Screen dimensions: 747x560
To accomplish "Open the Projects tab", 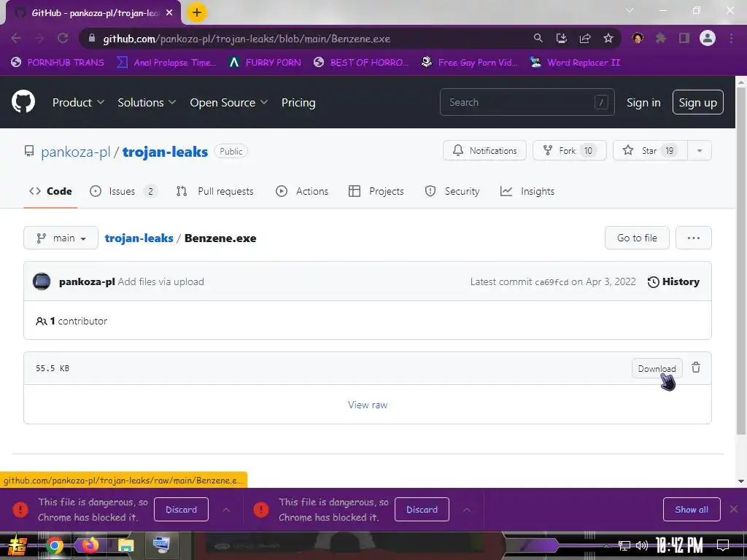I will (x=376, y=191).
